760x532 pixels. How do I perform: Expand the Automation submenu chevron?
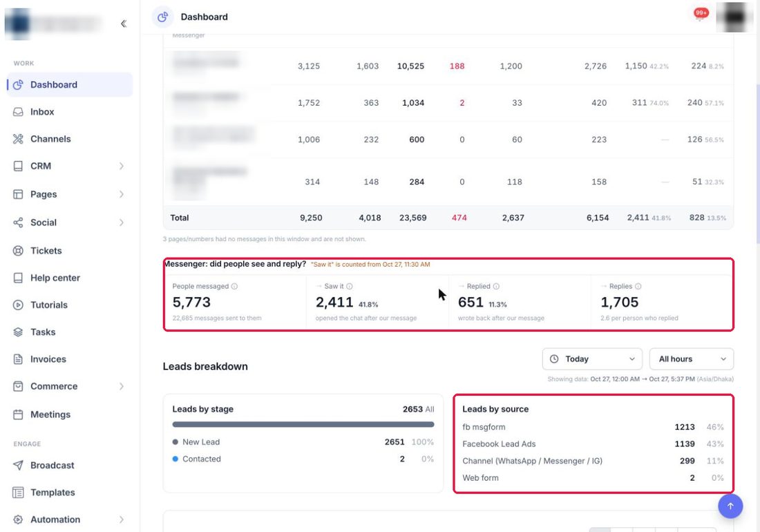[121, 520]
